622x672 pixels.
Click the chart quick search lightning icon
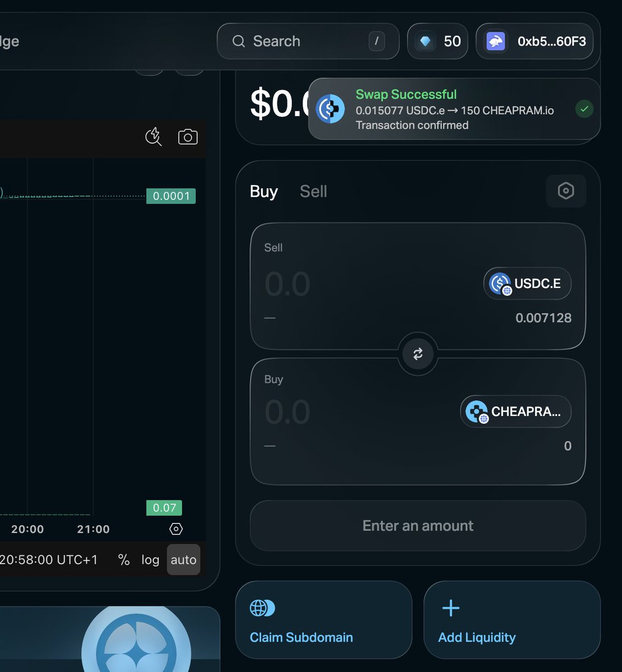[x=154, y=137]
